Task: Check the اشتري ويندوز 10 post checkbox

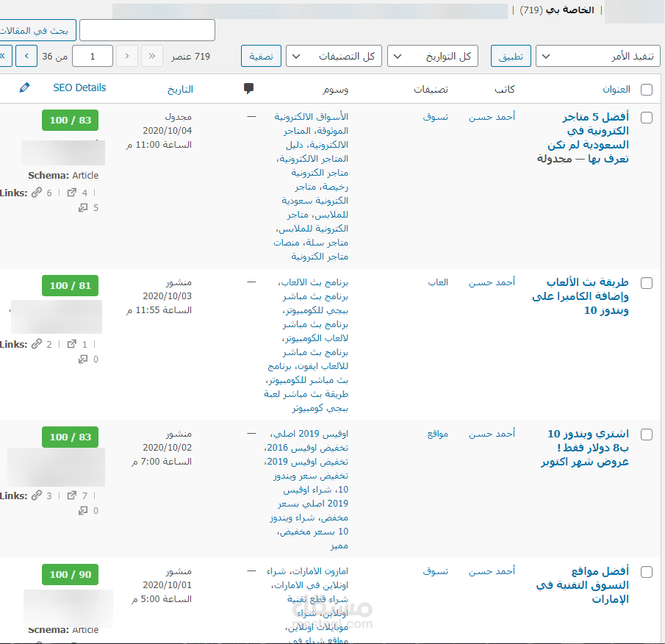Action: 647,434
